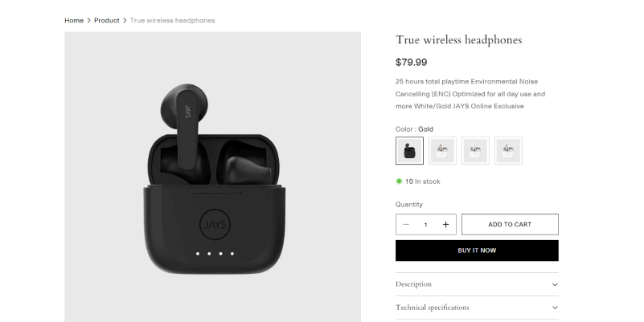Expand the Description section

[477, 284]
